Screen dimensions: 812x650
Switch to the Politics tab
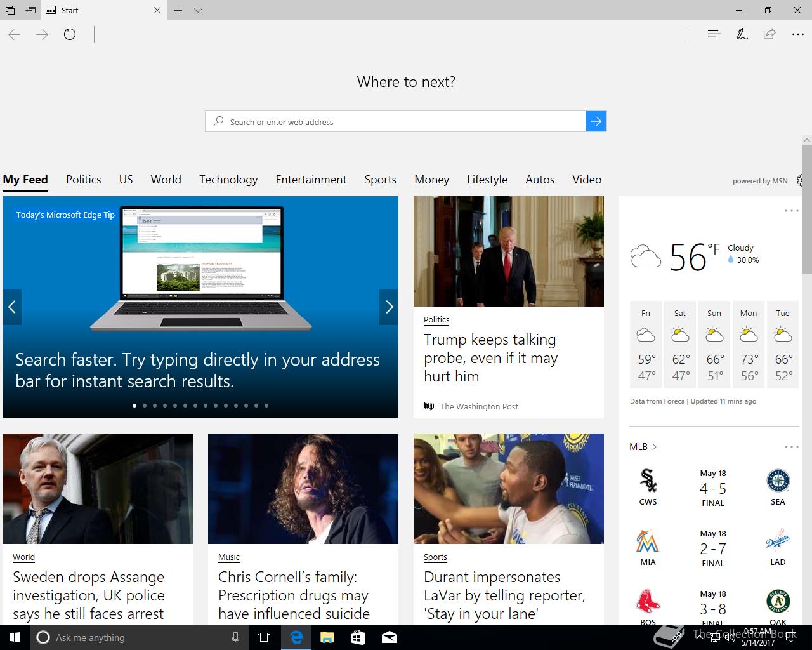click(x=84, y=180)
